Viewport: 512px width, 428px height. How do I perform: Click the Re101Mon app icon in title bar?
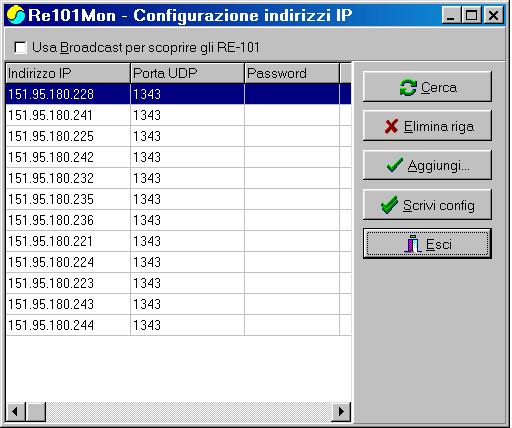click(16, 15)
